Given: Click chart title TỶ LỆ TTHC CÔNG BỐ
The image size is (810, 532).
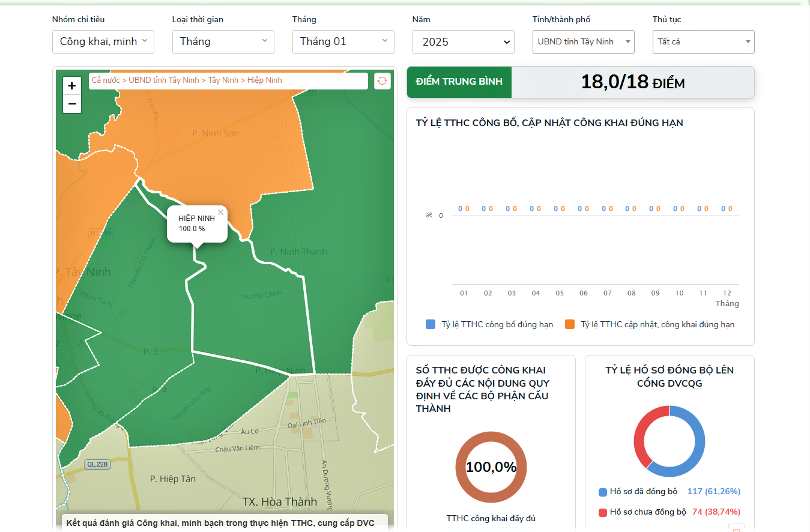Looking at the screenshot, I should pyautogui.click(x=549, y=123).
